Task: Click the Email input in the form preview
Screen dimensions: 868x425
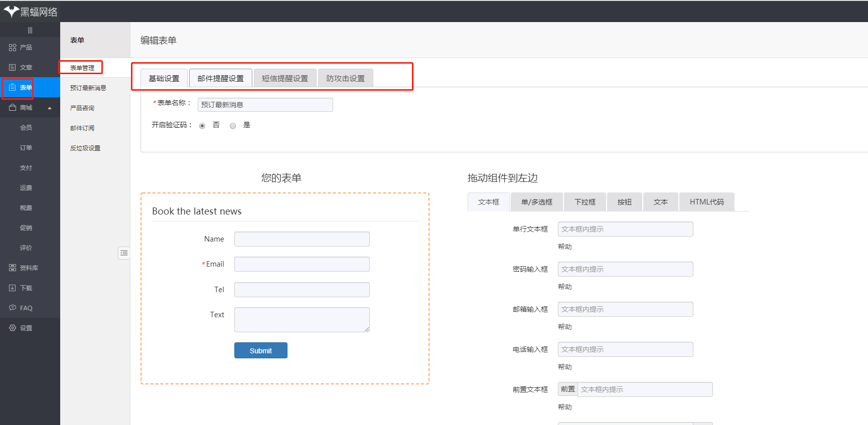Action: (x=302, y=264)
